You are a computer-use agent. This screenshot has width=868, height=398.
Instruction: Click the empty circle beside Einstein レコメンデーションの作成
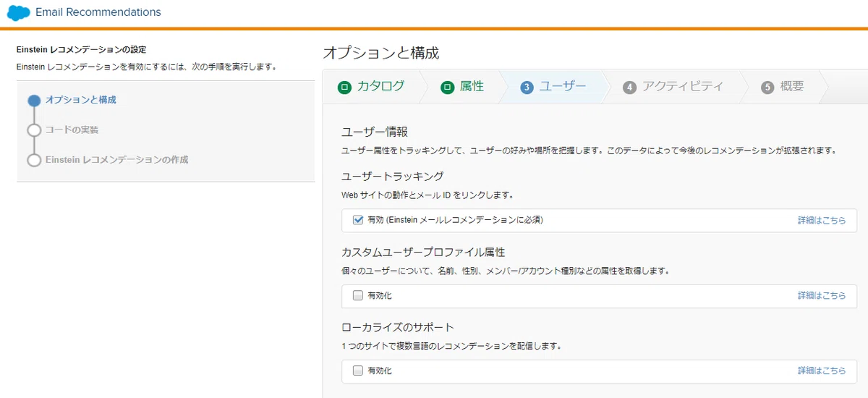[x=34, y=160]
